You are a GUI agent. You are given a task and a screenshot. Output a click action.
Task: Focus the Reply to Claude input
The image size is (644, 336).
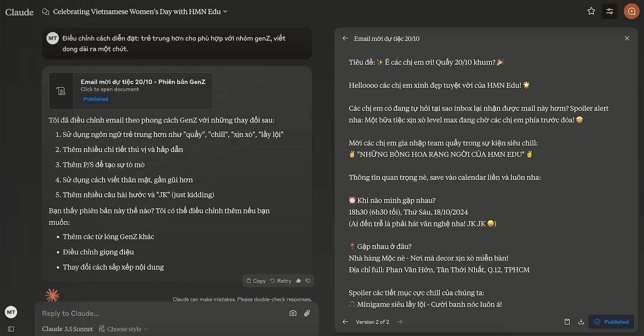coord(161,313)
